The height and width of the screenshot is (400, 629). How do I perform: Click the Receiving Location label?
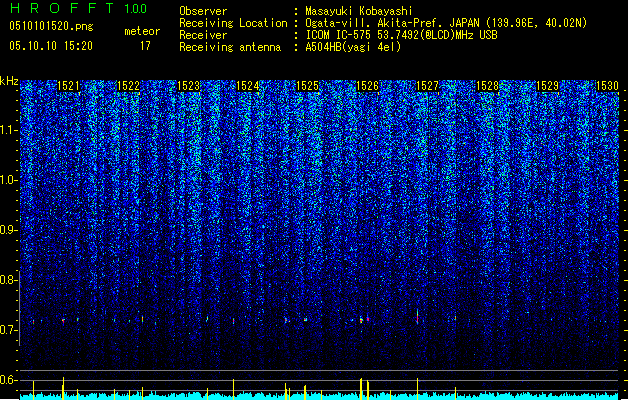click(233, 23)
